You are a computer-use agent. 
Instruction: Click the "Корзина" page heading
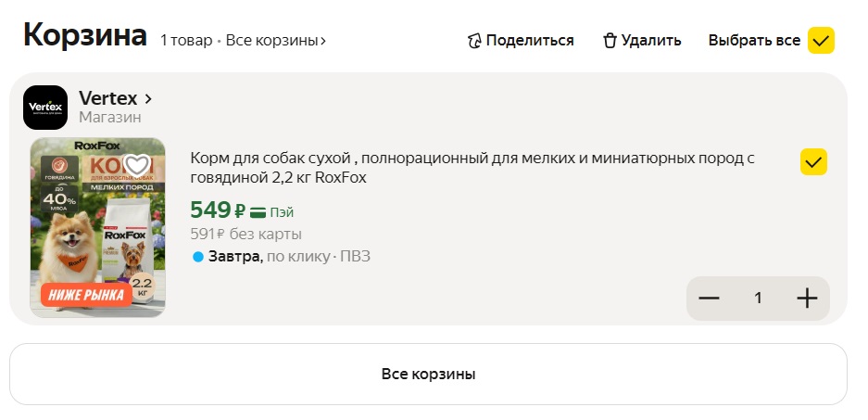pyautogui.click(x=85, y=36)
